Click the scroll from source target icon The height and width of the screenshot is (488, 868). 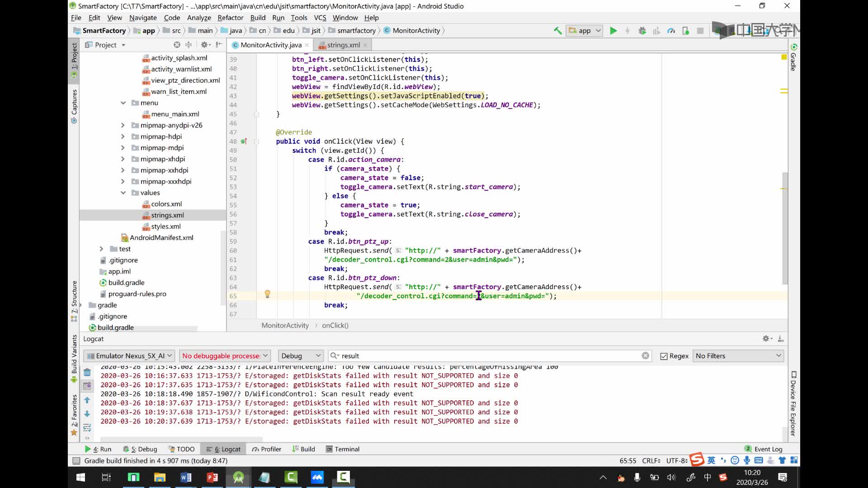click(x=177, y=45)
